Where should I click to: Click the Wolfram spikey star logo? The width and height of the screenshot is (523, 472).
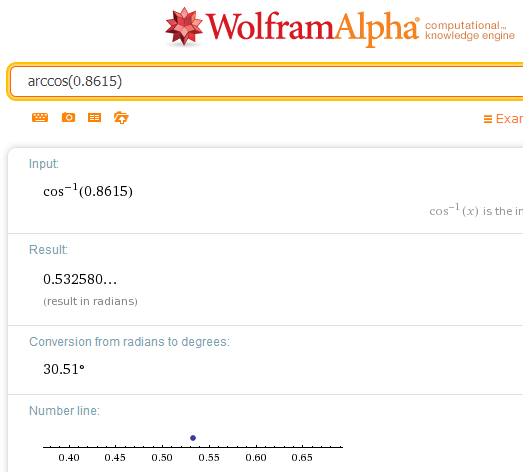point(184,26)
